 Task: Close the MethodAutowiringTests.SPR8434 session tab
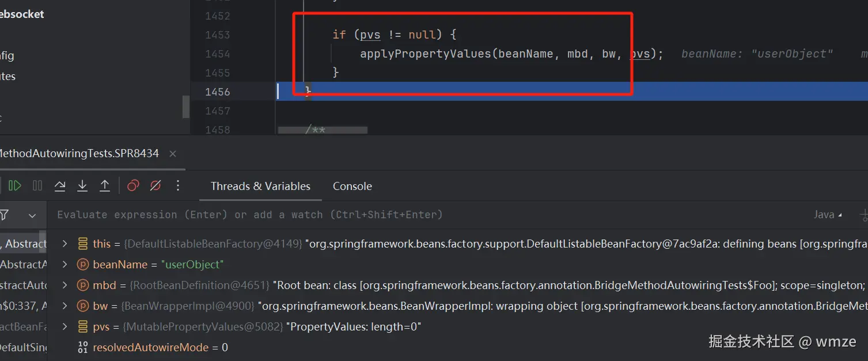173,154
